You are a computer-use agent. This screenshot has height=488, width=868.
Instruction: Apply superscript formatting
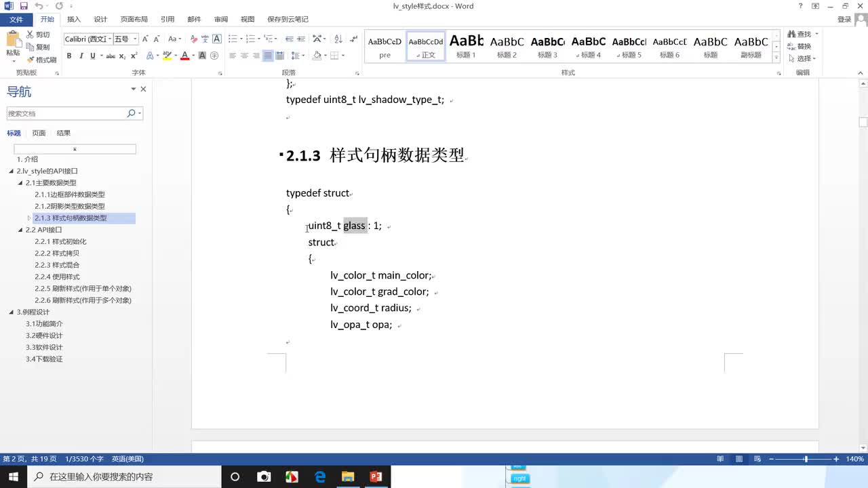click(134, 56)
